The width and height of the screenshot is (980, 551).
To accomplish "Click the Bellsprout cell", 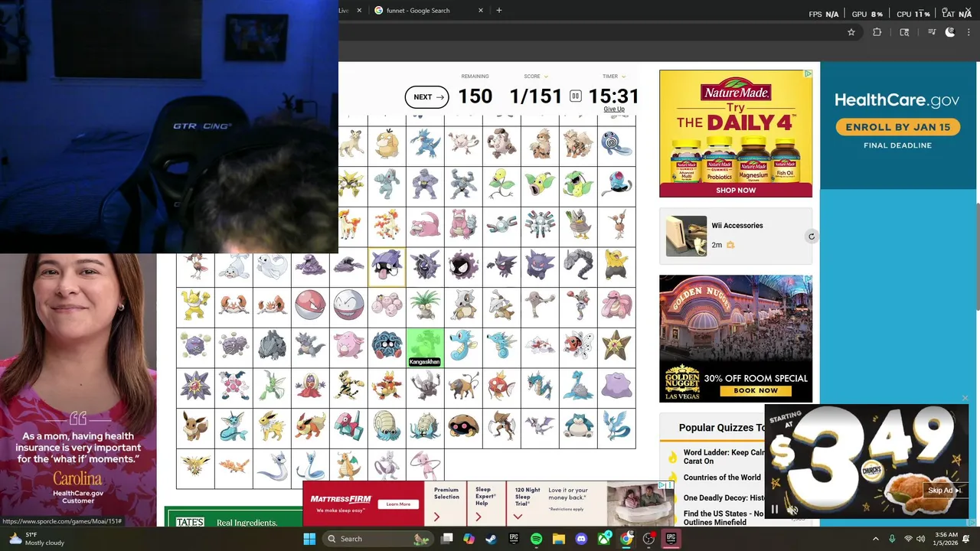I will pyautogui.click(x=501, y=185).
